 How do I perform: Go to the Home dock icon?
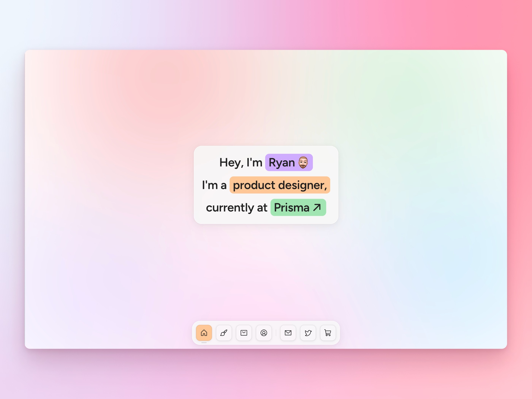click(204, 333)
